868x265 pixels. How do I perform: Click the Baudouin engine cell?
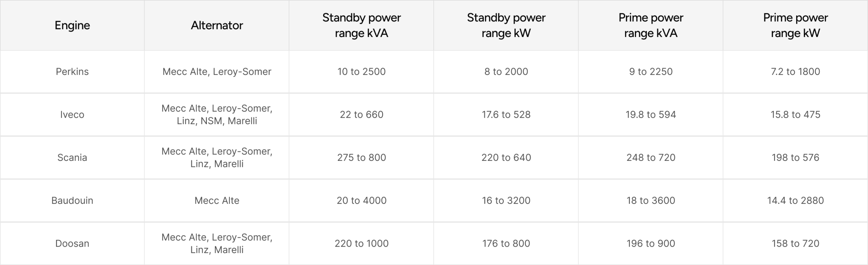tap(72, 201)
